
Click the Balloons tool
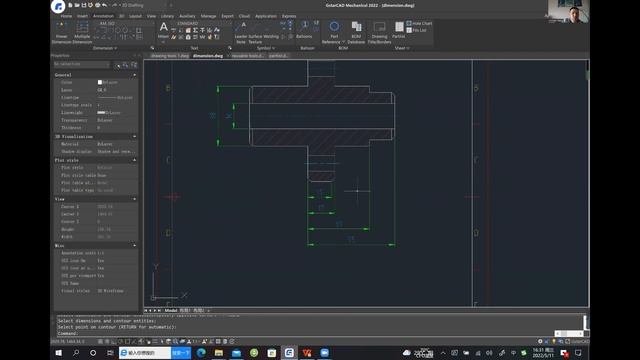coord(304,30)
